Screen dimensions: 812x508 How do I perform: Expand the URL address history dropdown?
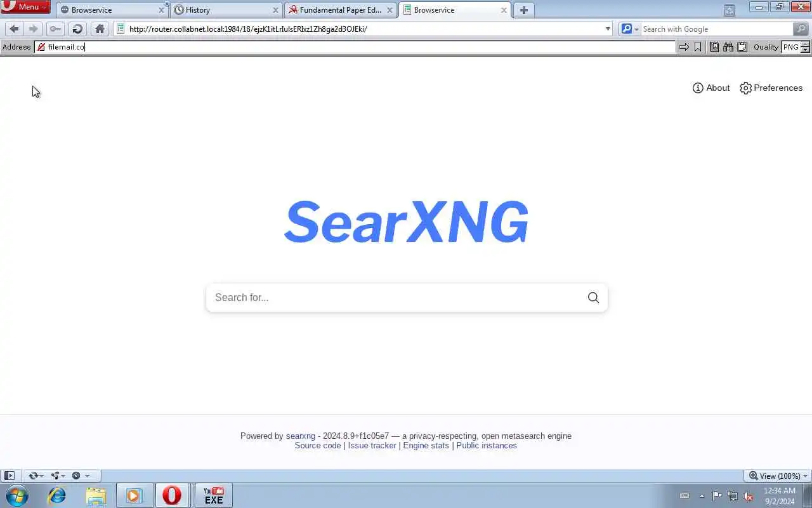(608, 29)
